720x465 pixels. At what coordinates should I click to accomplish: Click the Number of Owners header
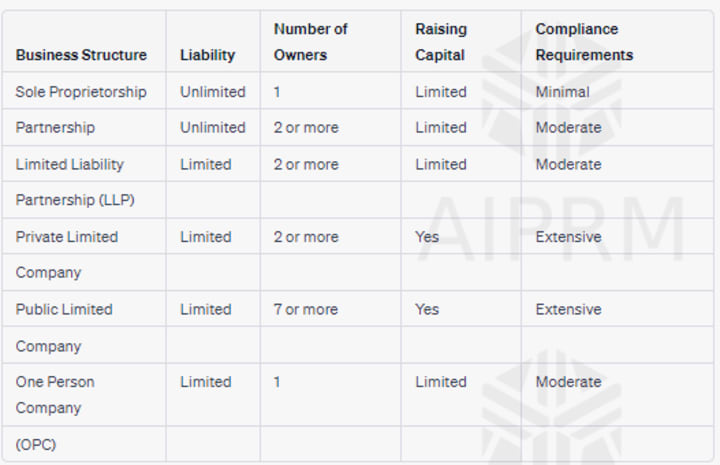click(x=310, y=42)
